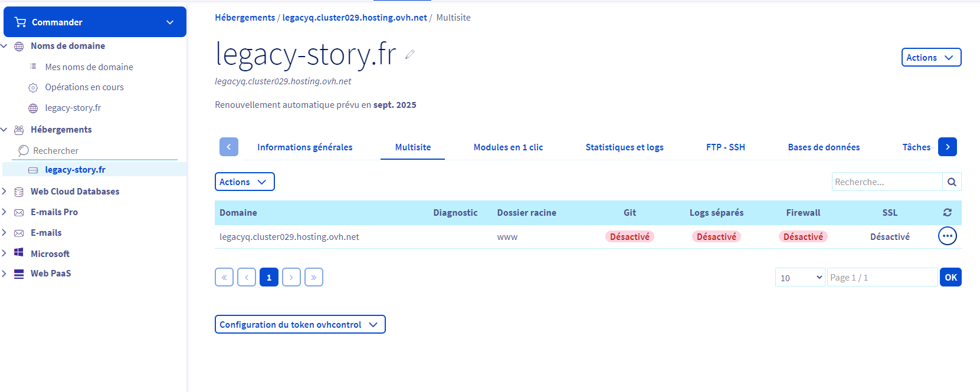Expand the Web Cloud Databases section

74,192
